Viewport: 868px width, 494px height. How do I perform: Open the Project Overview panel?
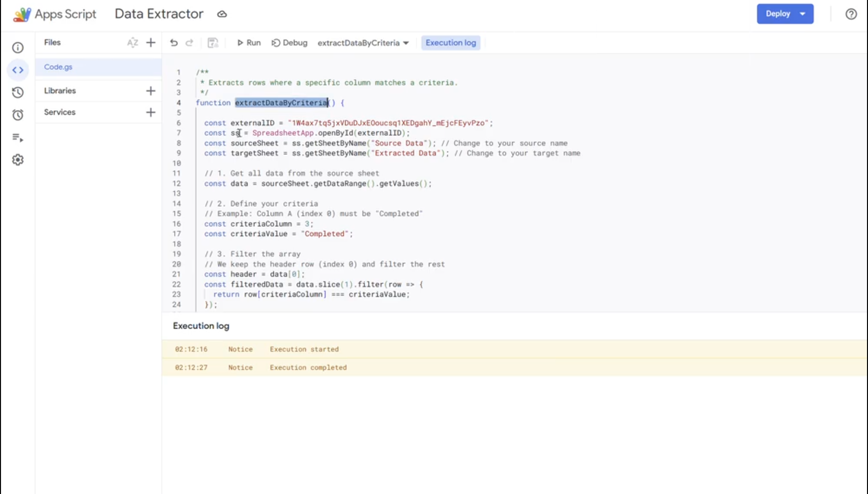[x=18, y=47]
